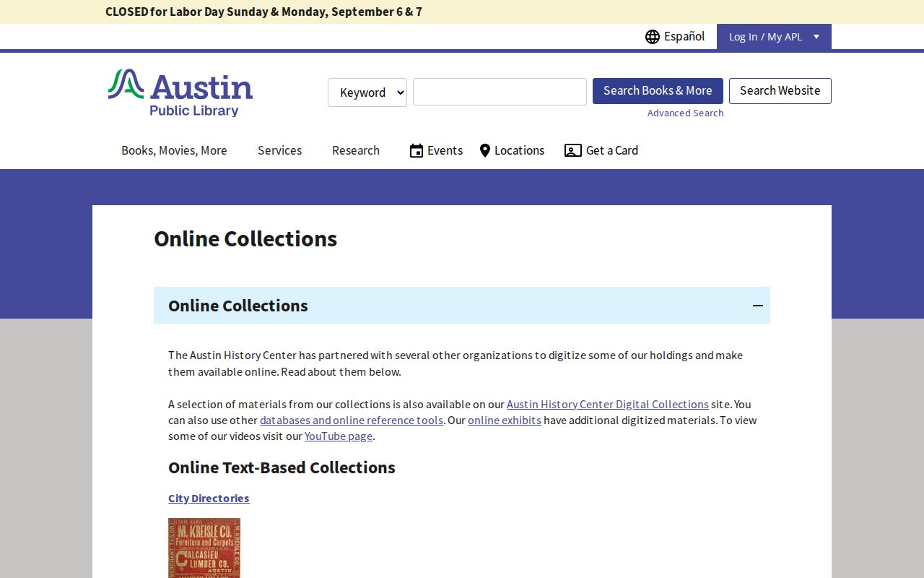Open the Books, Movies, More menu
The width and height of the screenshot is (924, 578).
pyautogui.click(x=174, y=150)
